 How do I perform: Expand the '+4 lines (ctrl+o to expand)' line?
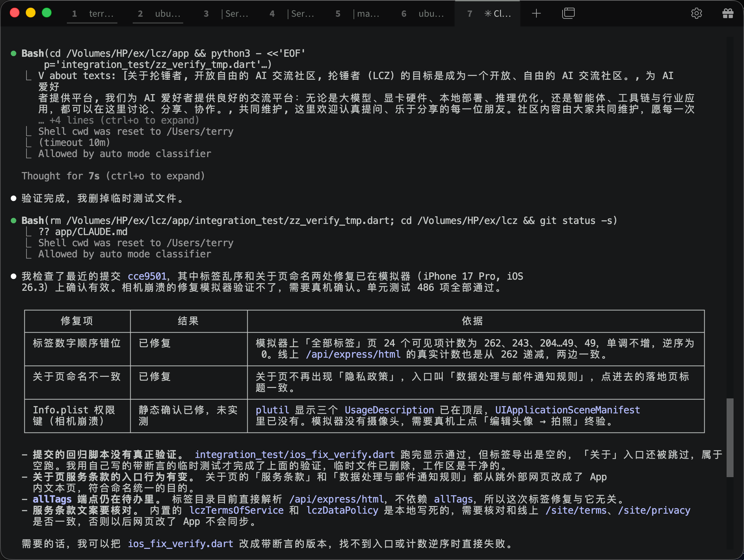(x=119, y=120)
